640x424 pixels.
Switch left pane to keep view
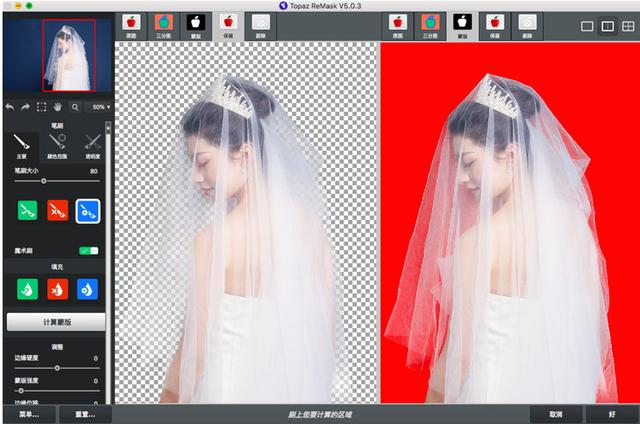(x=228, y=26)
